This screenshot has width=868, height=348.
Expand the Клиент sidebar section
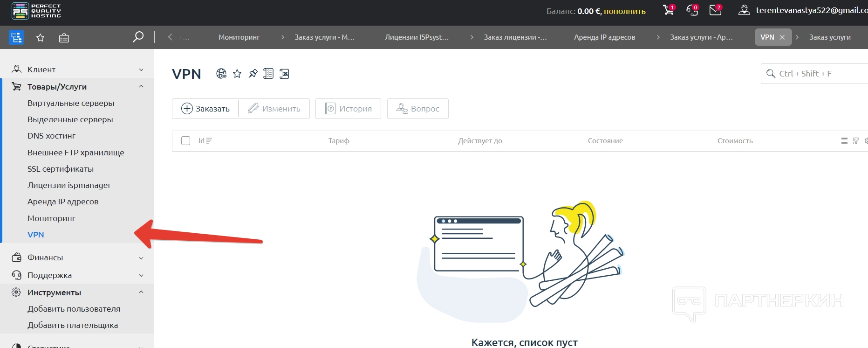point(77,70)
